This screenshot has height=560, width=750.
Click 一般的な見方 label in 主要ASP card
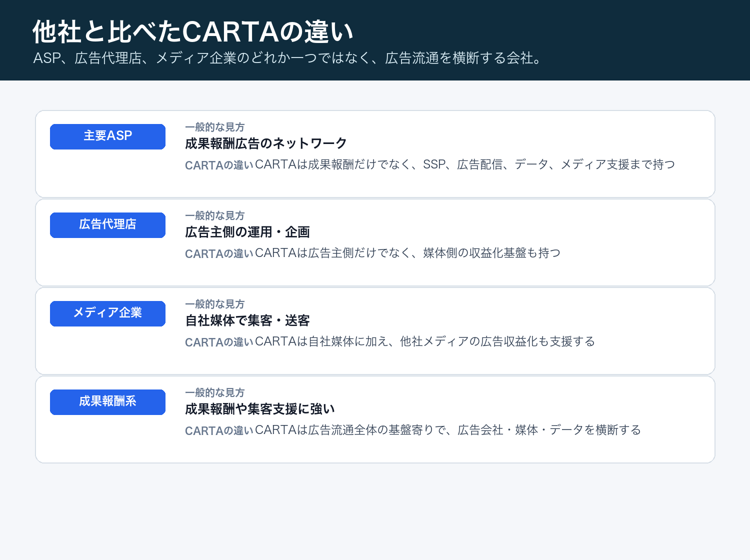coord(215,127)
